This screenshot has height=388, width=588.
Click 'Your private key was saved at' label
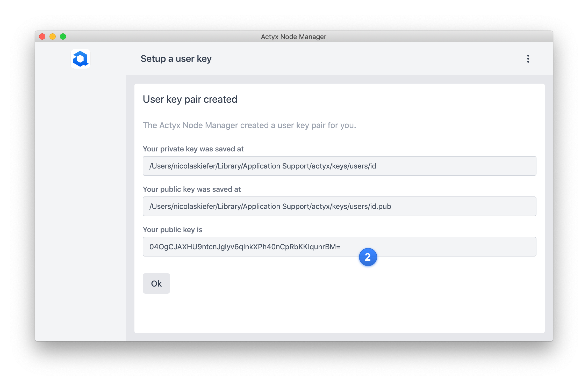pos(193,149)
